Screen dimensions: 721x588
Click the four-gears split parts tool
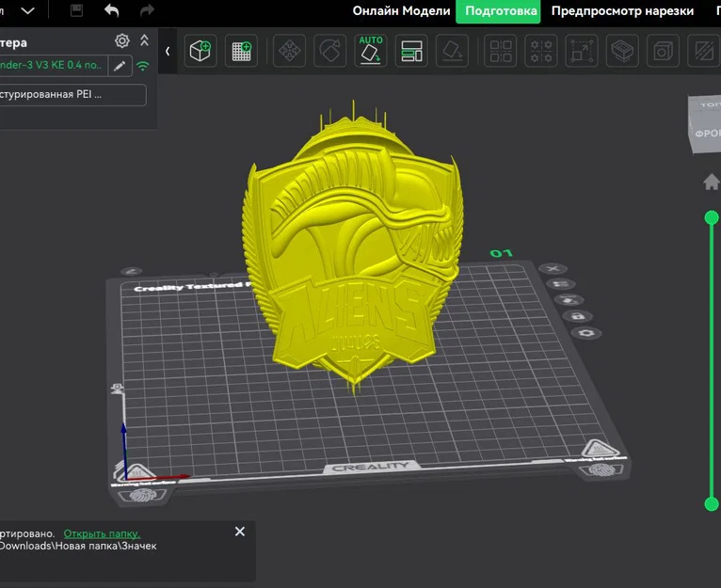pyautogui.click(x=541, y=51)
